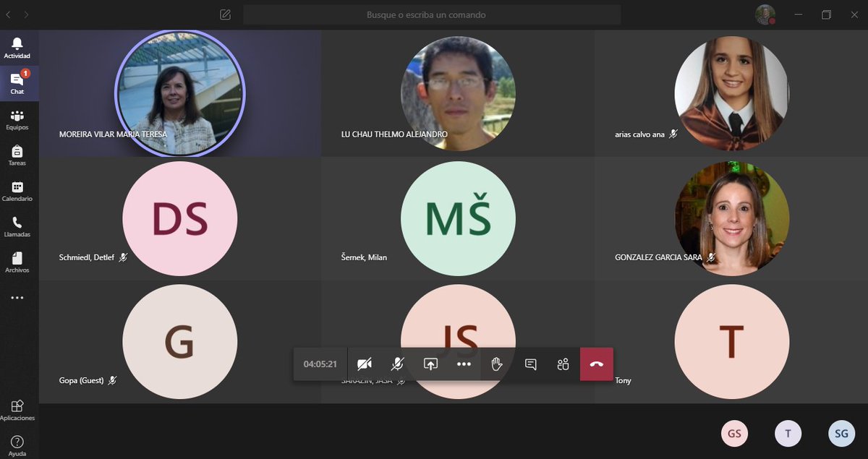Open Tareas in the sidebar
868x459 pixels.
point(17,155)
